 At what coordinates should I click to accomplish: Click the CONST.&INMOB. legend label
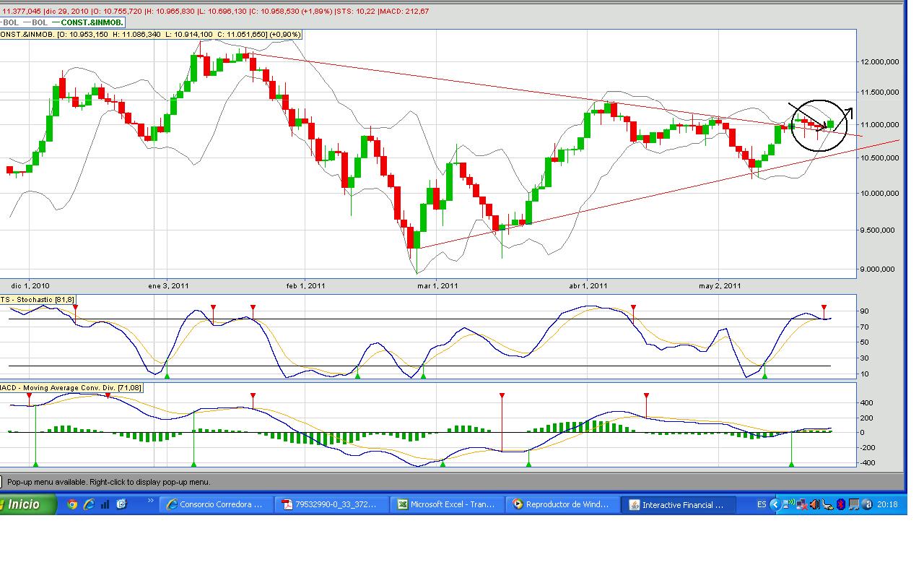92,22
